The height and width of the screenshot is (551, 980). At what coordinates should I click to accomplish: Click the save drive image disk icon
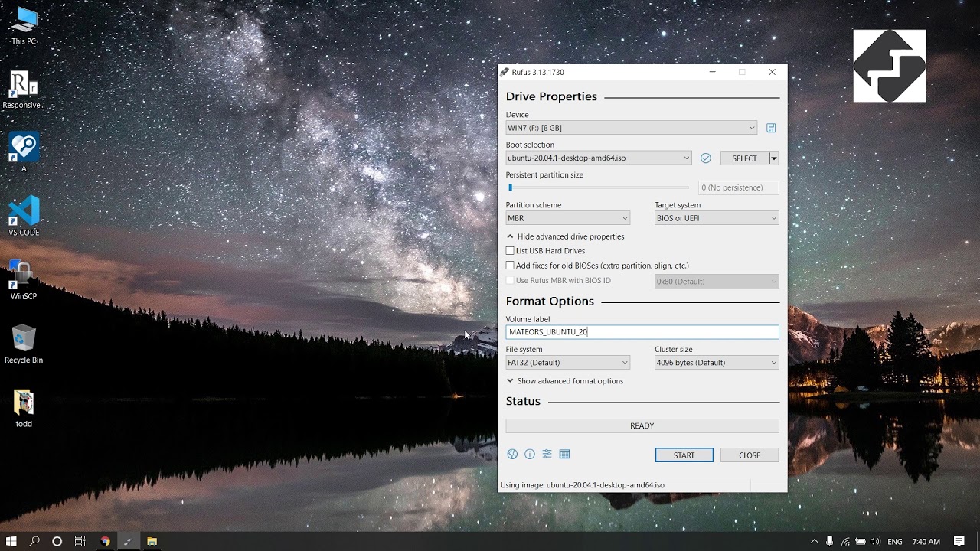pos(771,128)
